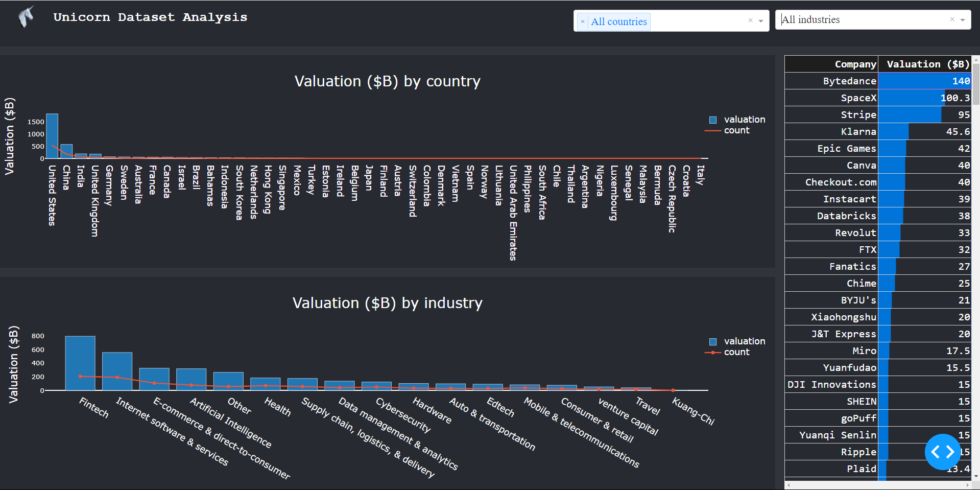Clear the All industries selection

tap(952, 19)
